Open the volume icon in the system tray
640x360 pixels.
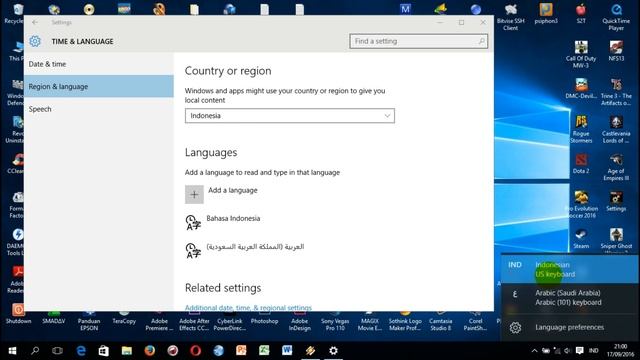567,351
